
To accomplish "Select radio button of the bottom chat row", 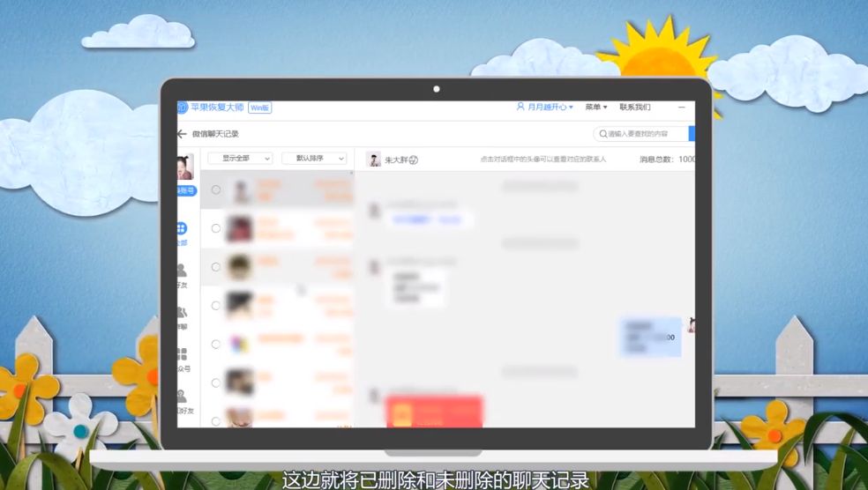I will [216, 421].
